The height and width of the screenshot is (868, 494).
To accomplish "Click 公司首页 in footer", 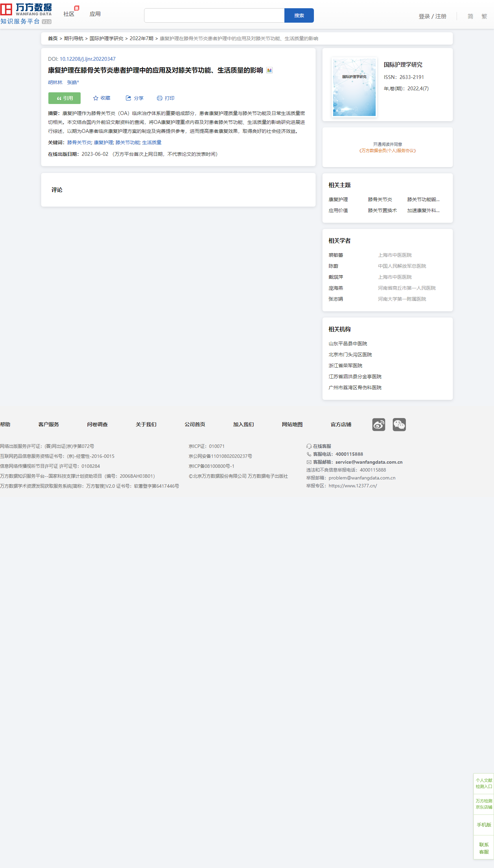I will 195,425.
